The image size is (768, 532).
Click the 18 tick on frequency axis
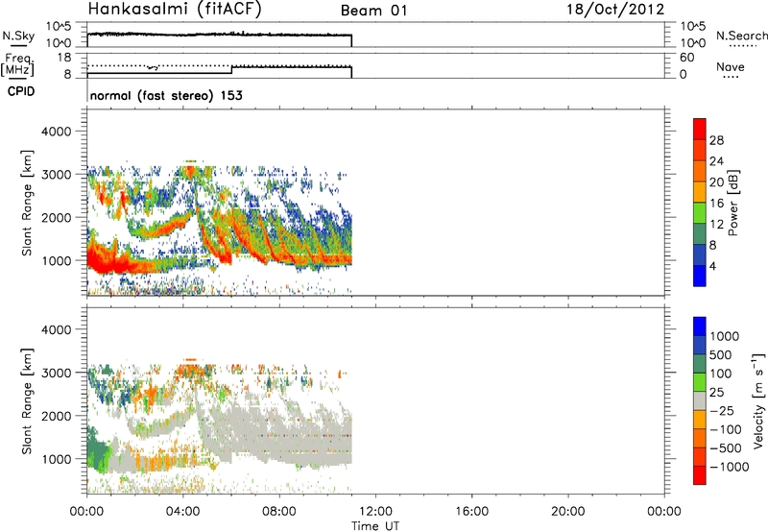tap(64, 58)
